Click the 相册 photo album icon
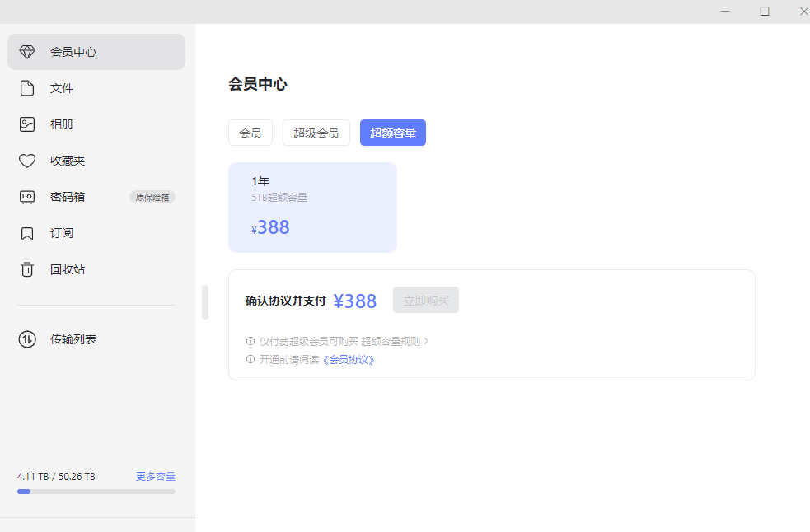This screenshot has height=532, width=810. (27, 124)
